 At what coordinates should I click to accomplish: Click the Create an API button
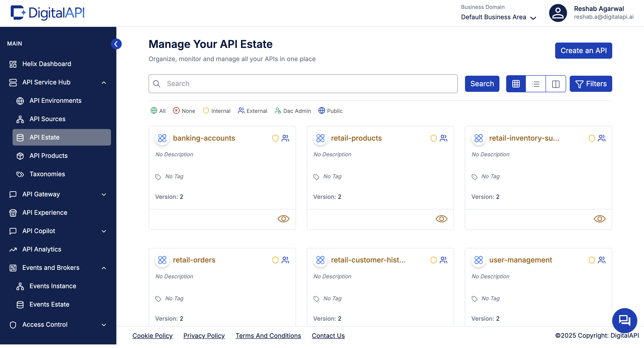(583, 51)
